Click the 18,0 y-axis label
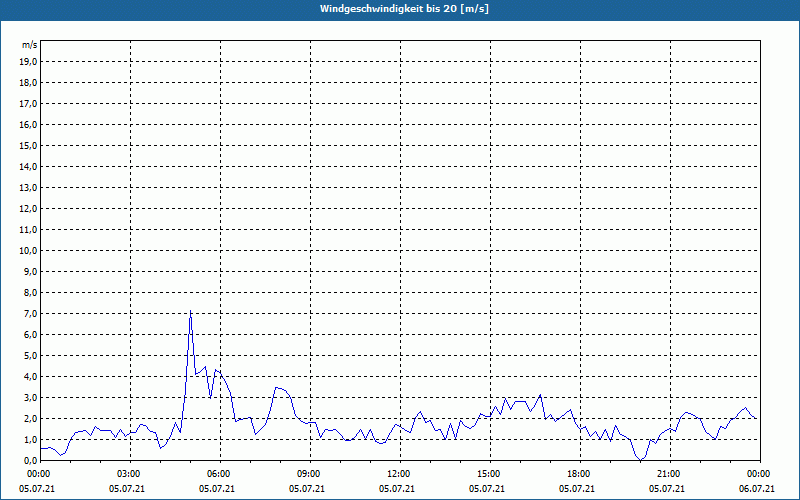The height and width of the screenshot is (500, 800). [x=29, y=83]
